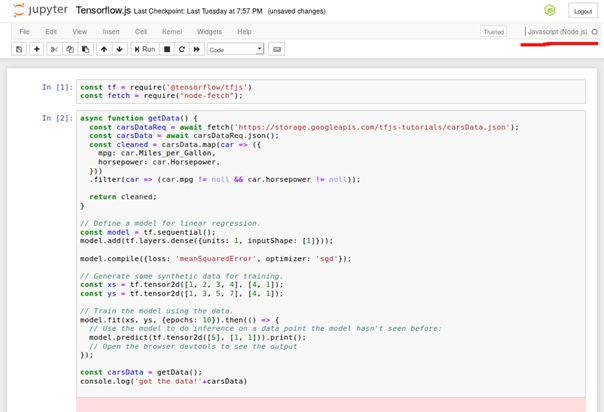Click the carsData.json URL string
The image size is (604, 412).
tap(372, 127)
